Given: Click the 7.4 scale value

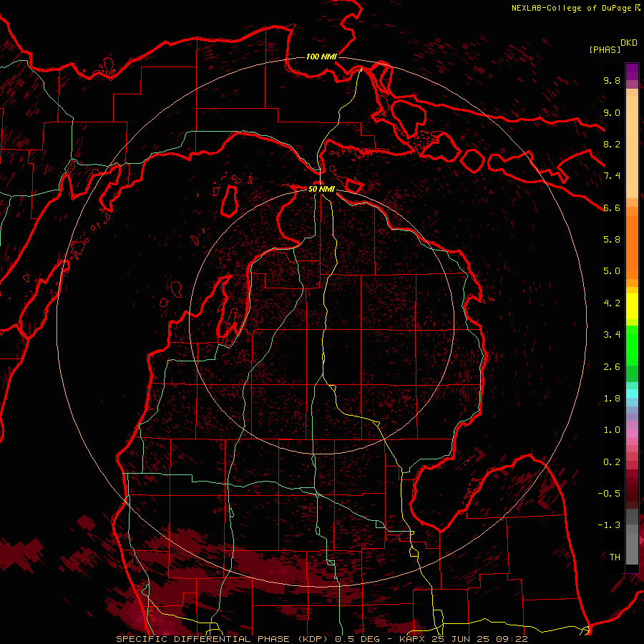Looking at the screenshot, I should coord(612,176).
